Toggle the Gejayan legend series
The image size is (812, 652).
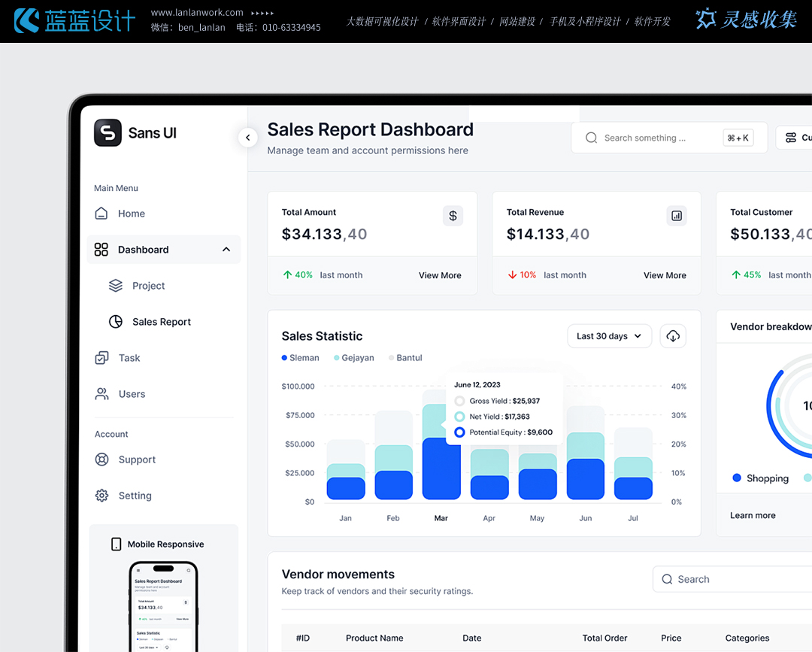coord(353,358)
